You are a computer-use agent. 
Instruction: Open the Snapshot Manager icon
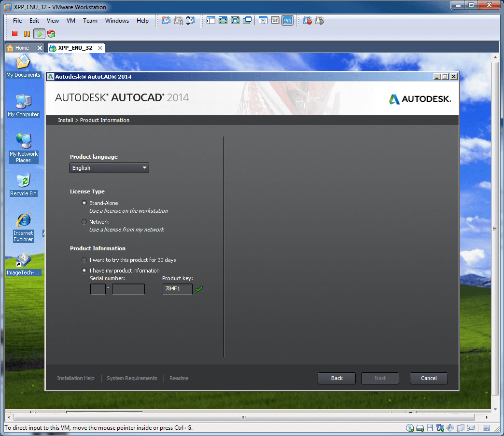click(191, 21)
